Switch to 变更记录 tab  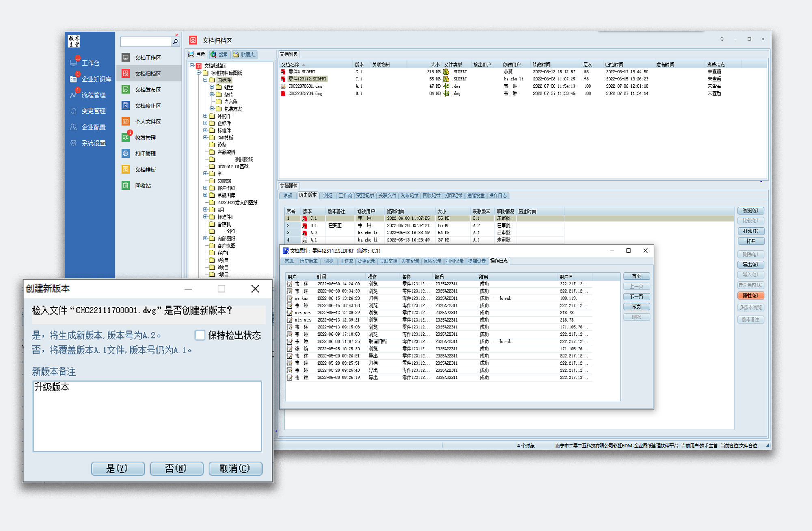(x=365, y=196)
